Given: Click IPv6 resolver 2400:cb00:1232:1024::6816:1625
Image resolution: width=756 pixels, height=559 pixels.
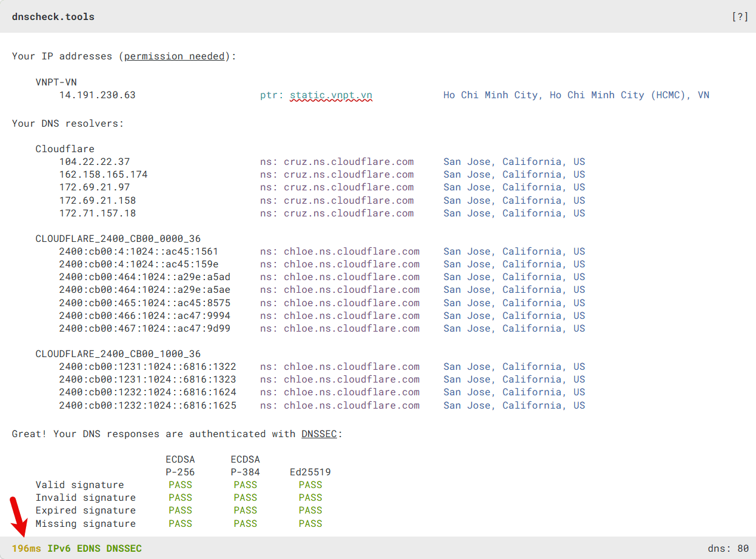Looking at the screenshot, I should (x=147, y=406).
